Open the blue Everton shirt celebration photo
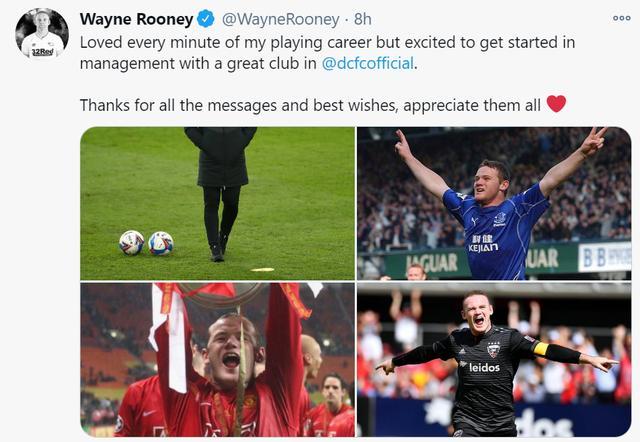640x442 pixels. (494, 203)
